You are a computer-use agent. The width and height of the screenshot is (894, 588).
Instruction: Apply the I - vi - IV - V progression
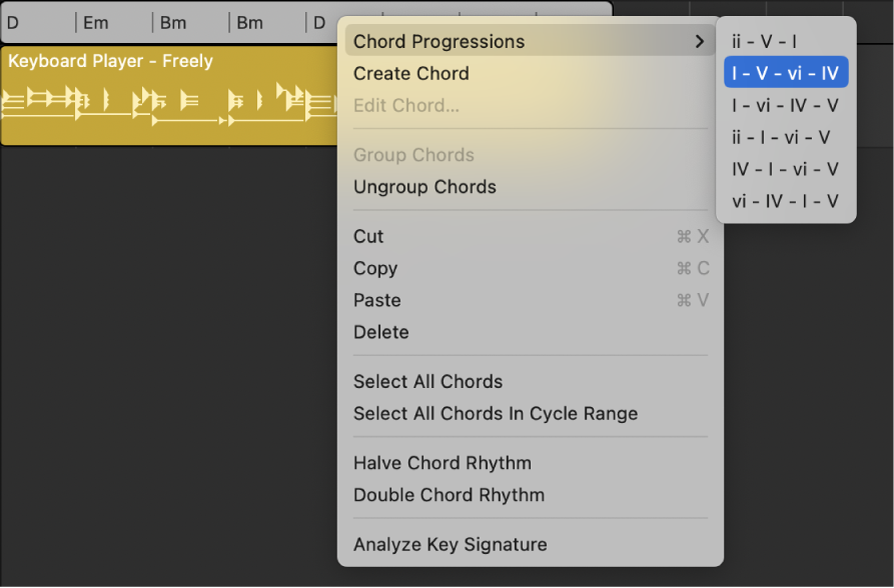point(786,104)
